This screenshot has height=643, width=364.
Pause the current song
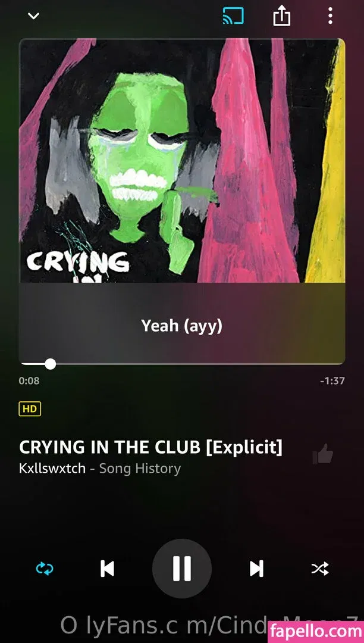(x=182, y=569)
